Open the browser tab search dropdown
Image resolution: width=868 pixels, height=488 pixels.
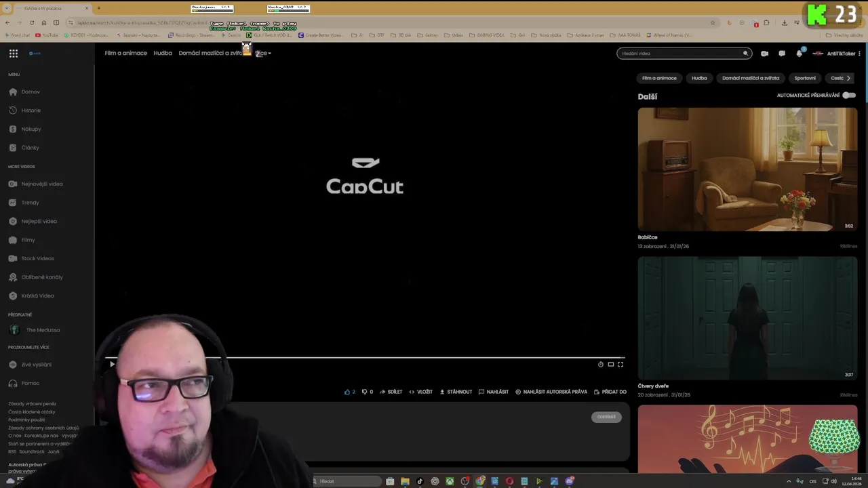tap(7, 8)
